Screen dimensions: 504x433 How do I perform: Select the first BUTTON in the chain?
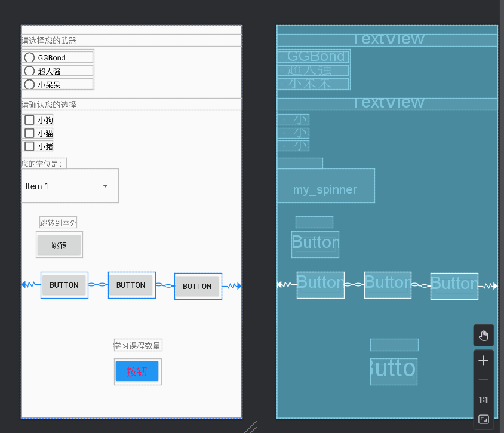point(64,285)
